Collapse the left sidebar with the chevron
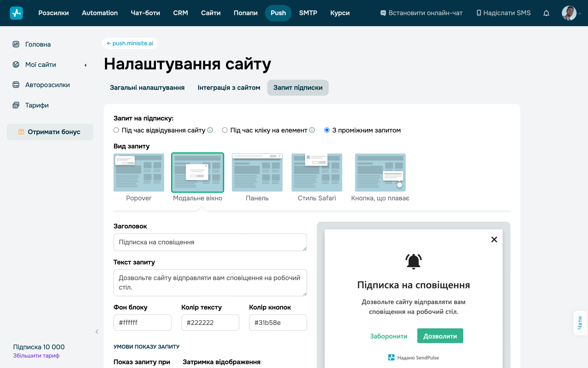 tap(97, 332)
